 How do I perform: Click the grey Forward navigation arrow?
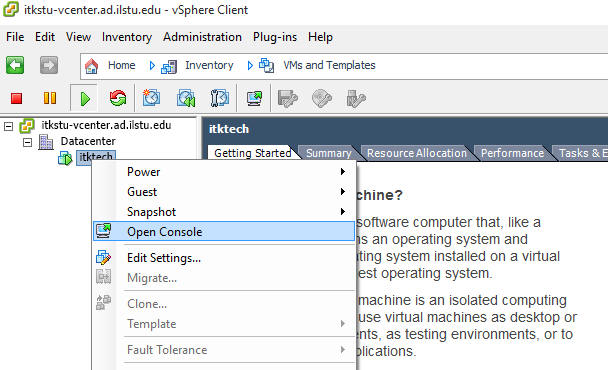pos(49,65)
